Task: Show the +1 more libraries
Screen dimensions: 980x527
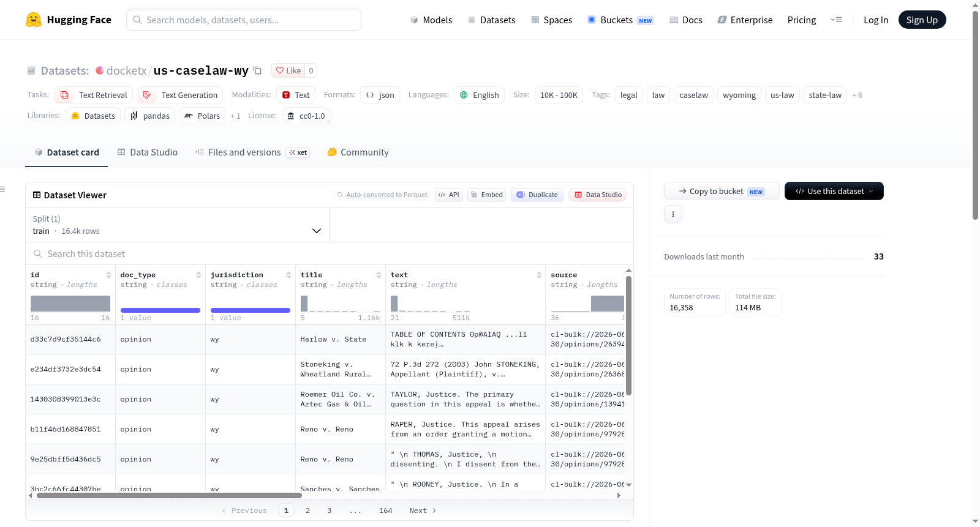Action: [x=235, y=116]
